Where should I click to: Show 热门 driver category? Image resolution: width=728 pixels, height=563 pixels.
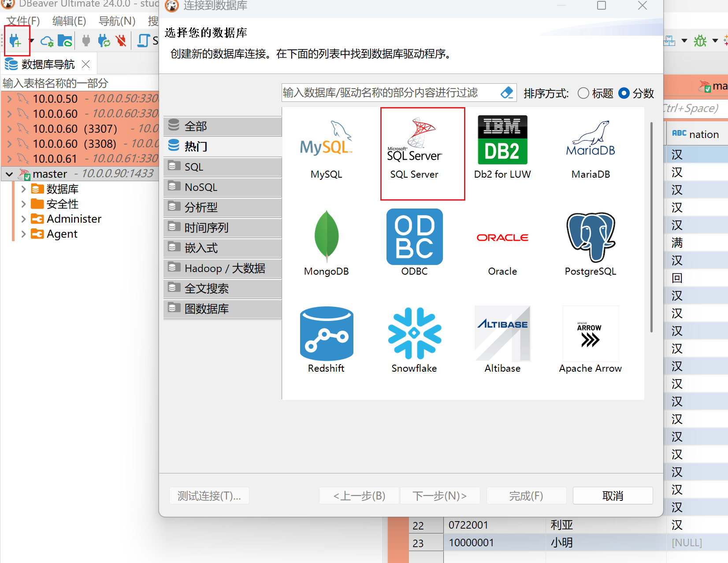point(223,146)
